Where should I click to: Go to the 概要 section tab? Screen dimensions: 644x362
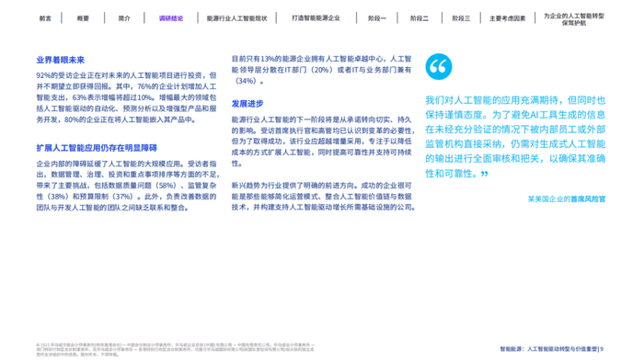click(83, 18)
